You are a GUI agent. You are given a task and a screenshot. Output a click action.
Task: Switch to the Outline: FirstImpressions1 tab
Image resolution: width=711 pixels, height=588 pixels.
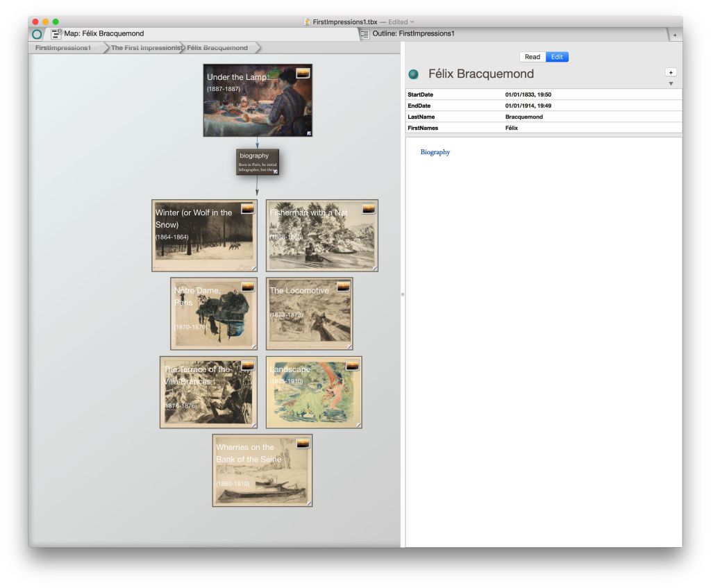(x=413, y=33)
